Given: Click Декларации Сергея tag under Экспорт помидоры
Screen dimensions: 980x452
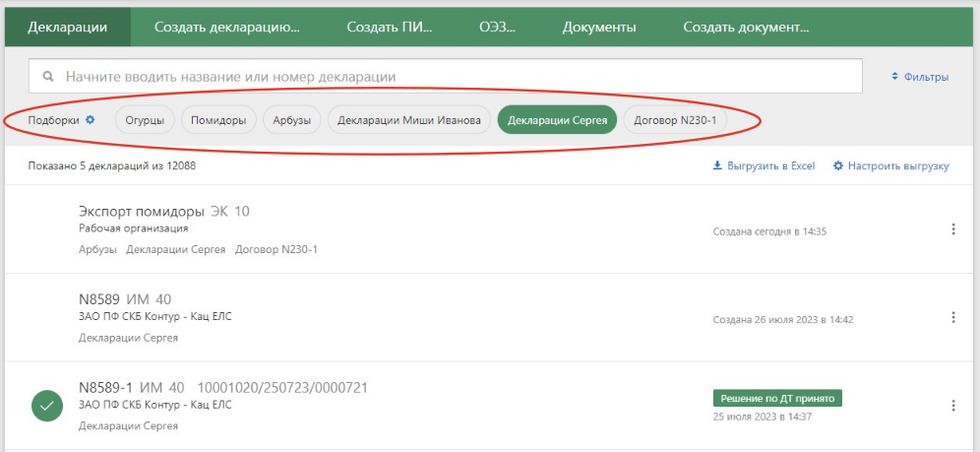Looking at the screenshot, I should pos(175,249).
